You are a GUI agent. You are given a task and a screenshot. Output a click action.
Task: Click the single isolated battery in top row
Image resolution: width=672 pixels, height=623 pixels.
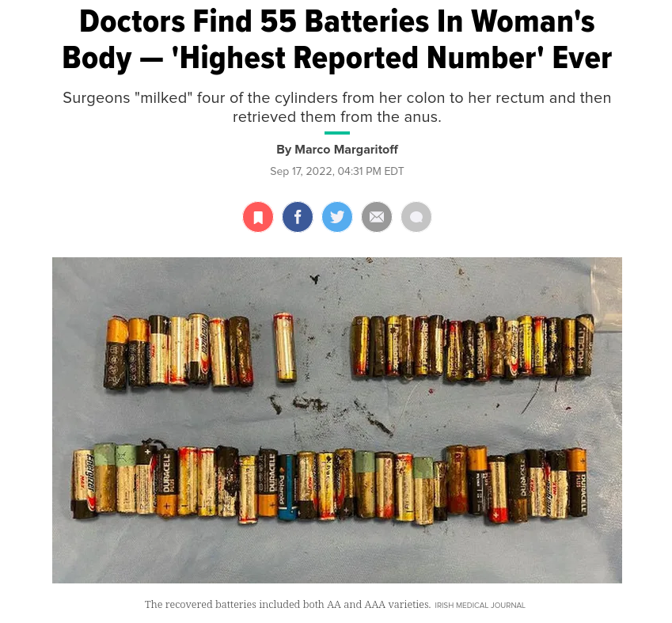click(x=285, y=347)
